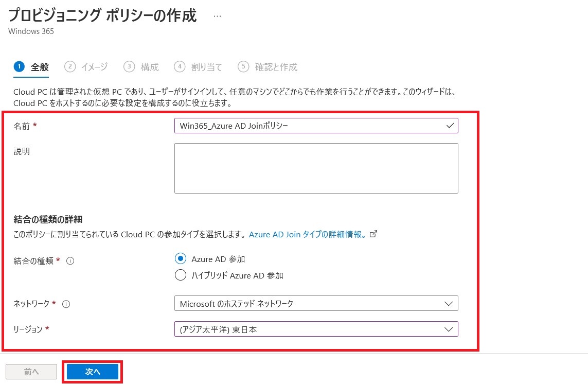Click the external link icon after Azure AD Join link

coord(373,234)
